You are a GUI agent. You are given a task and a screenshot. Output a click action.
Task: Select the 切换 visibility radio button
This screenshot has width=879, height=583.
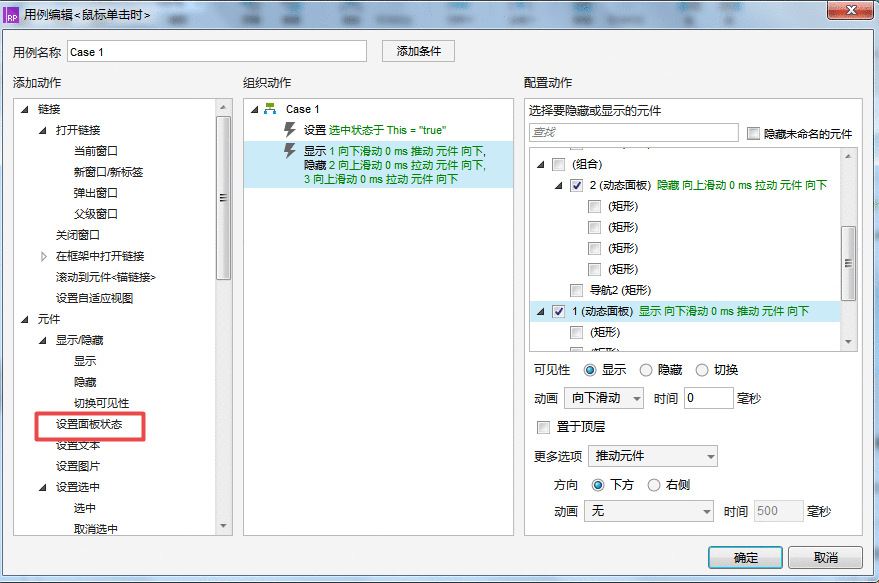point(702,370)
